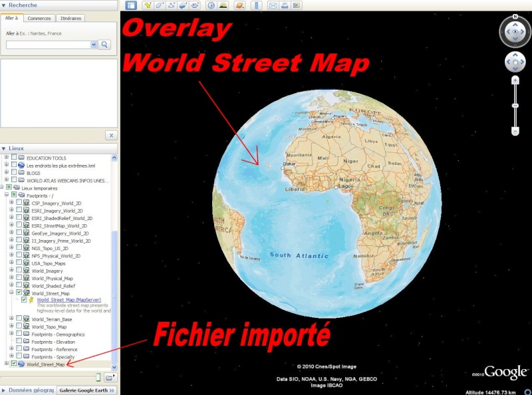Screen dimensions: 532x395
Task: Switch to the Aller à tab
Action: [x=11, y=18]
